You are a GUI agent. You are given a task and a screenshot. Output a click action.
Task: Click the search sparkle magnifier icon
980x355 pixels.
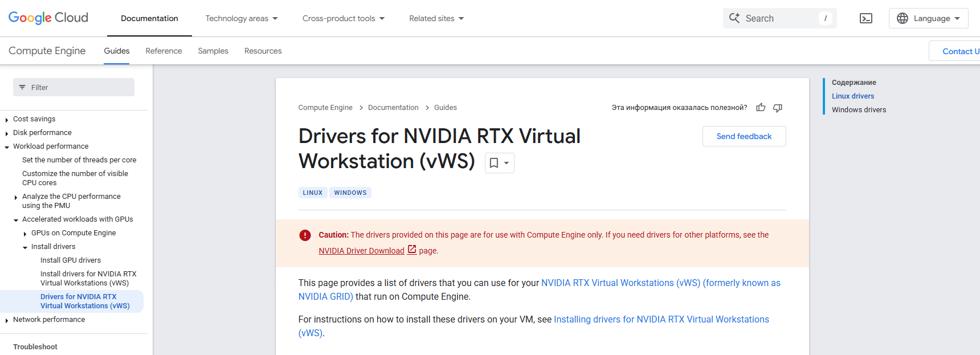click(x=734, y=18)
